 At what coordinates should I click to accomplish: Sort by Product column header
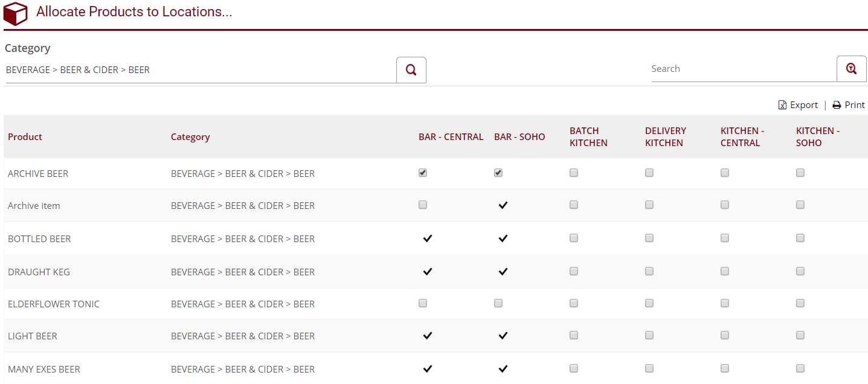25,137
